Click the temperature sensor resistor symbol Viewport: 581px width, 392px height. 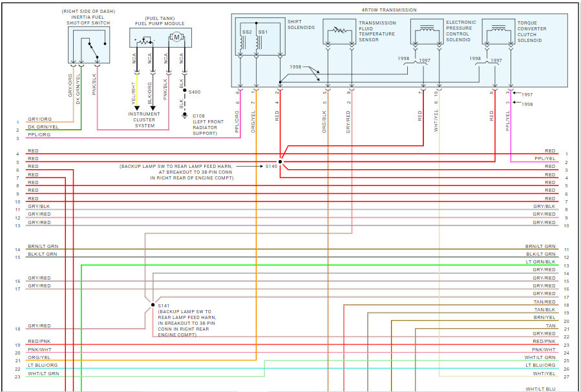click(339, 30)
